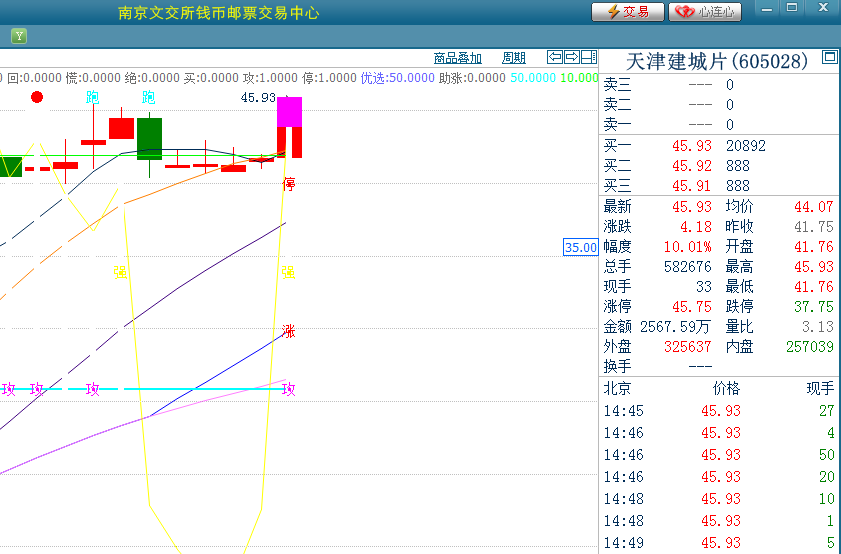Maximize the quote panel via corner icon
The height and width of the screenshot is (554, 841).
coord(829,57)
